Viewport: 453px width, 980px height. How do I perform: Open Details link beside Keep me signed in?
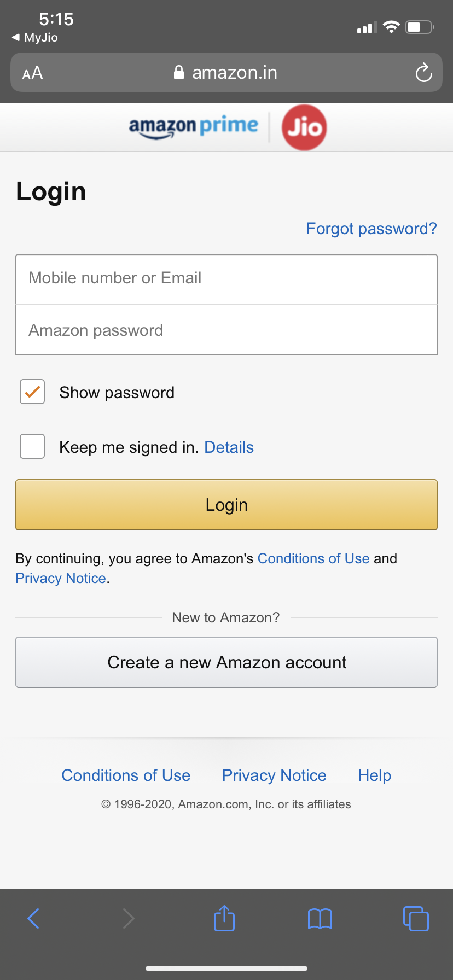pos(229,447)
